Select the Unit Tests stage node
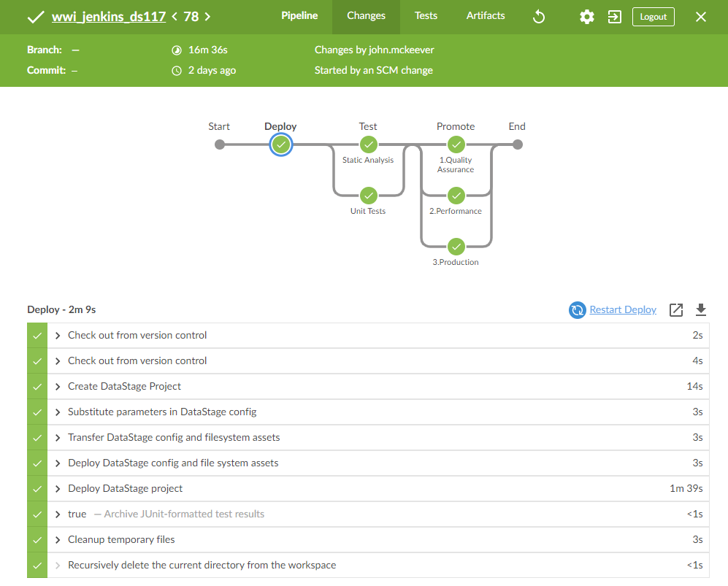 coord(368,196)
